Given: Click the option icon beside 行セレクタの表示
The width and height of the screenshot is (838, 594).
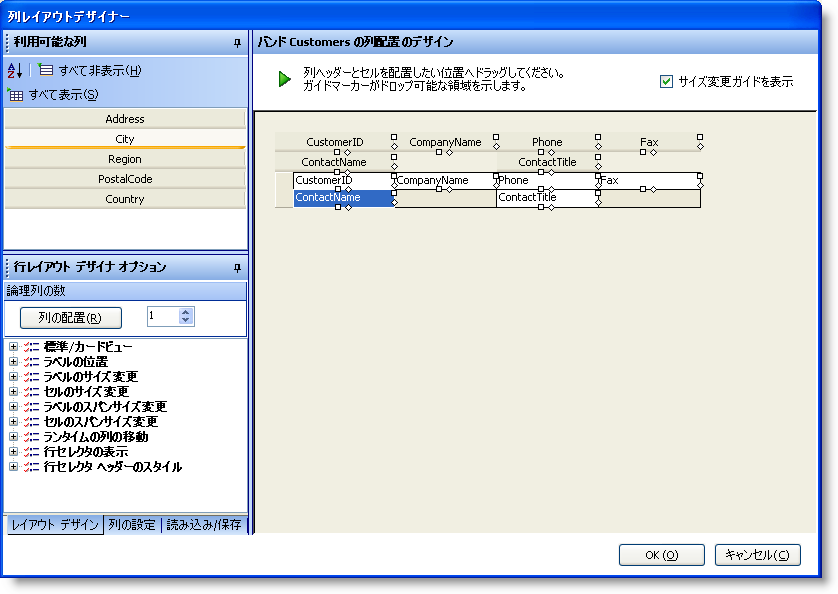Looking at the screenshot, I should pos(29,451).
